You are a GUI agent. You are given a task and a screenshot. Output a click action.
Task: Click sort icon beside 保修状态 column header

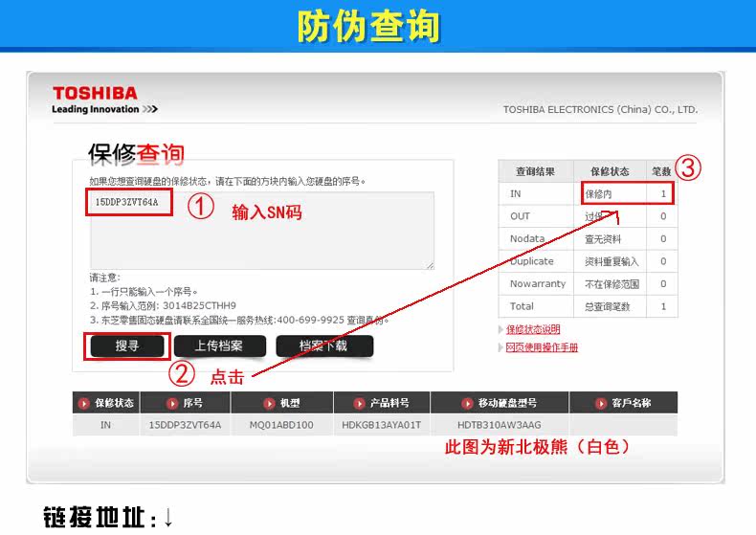(84, 404)
